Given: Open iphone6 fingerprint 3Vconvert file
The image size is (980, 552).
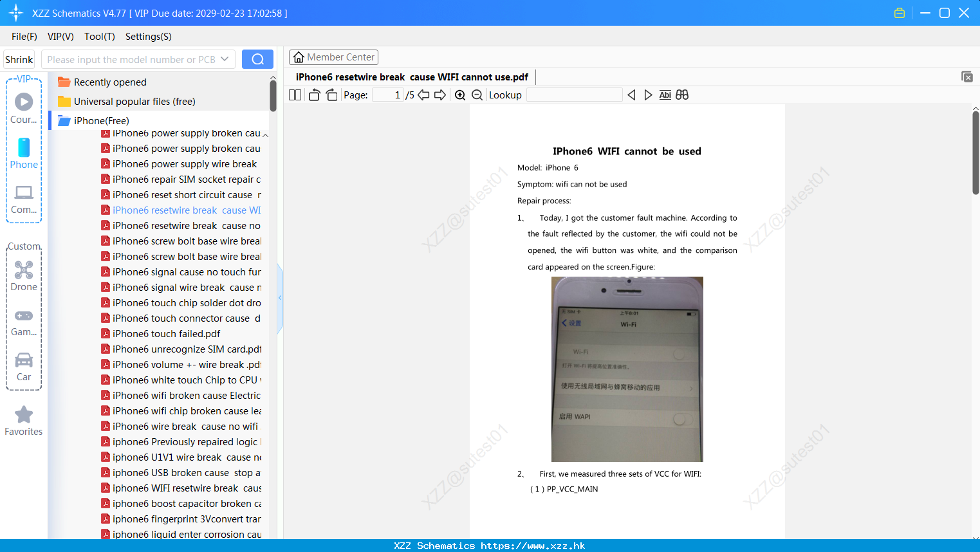Looking at the screenshot, I should (x=181, y=519).
